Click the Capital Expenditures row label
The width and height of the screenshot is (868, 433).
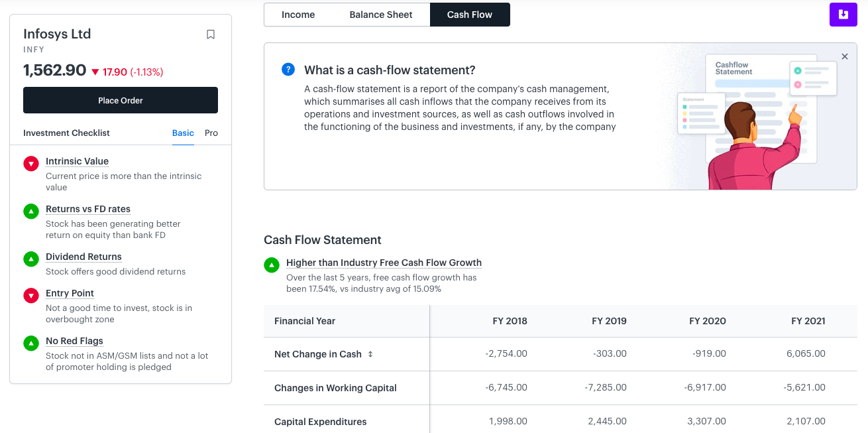tap(320, 422)
